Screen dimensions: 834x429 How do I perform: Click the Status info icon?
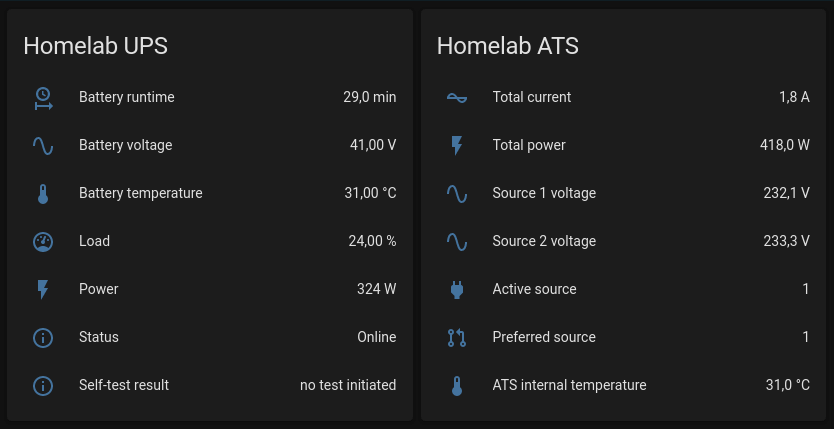tap(43, 337)
